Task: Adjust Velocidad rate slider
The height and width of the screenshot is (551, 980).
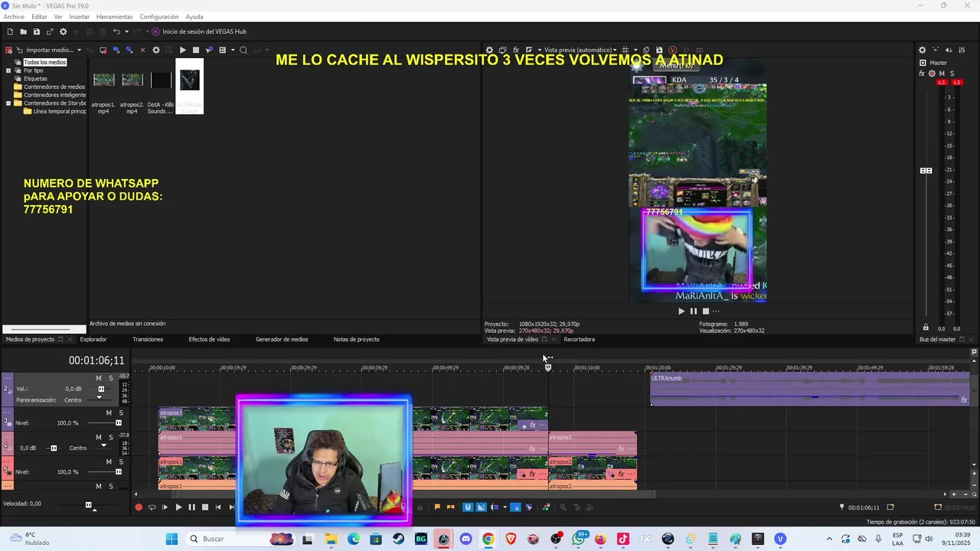Action: 88,505
